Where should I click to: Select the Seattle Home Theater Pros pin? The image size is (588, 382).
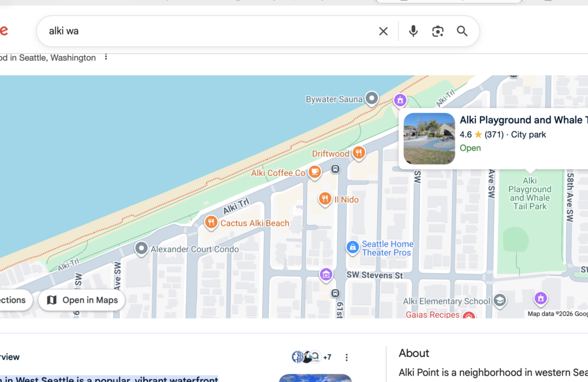[x=353, y=247]
